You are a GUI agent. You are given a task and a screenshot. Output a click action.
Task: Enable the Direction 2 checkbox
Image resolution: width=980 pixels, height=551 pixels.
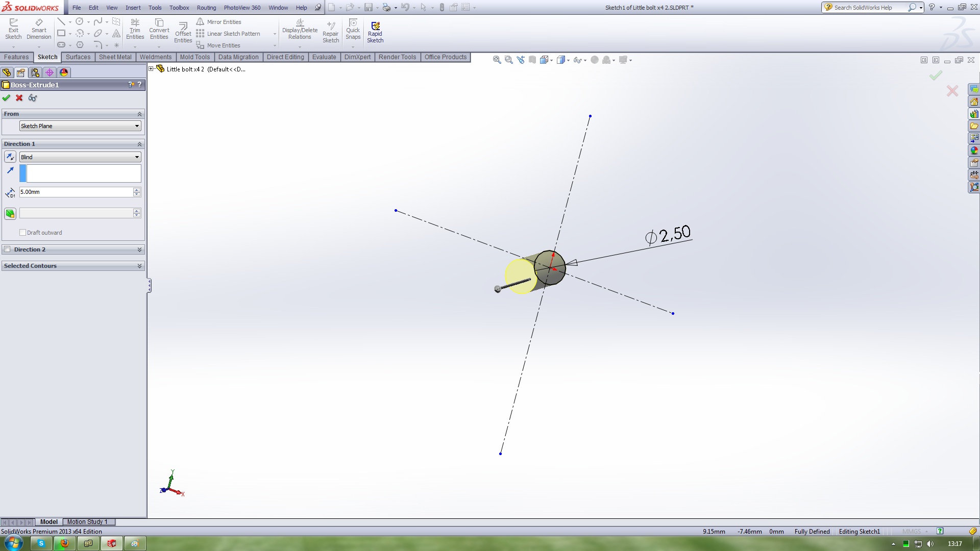pyautogui.click(x=7, y=249)
